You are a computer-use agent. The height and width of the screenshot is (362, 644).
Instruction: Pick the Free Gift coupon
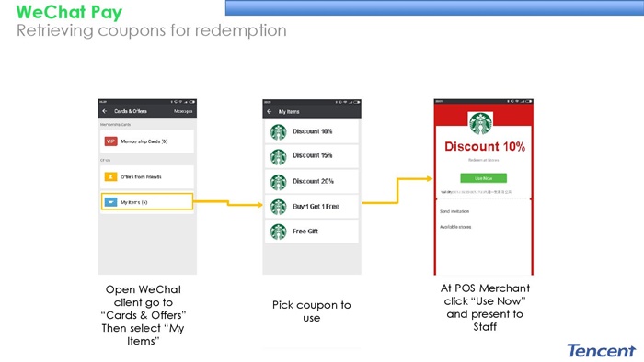pos(311,232)
